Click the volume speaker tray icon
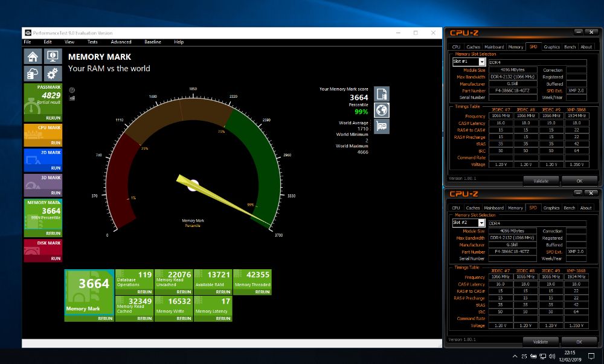Viewport: 604px width, 364px height. 551,356
